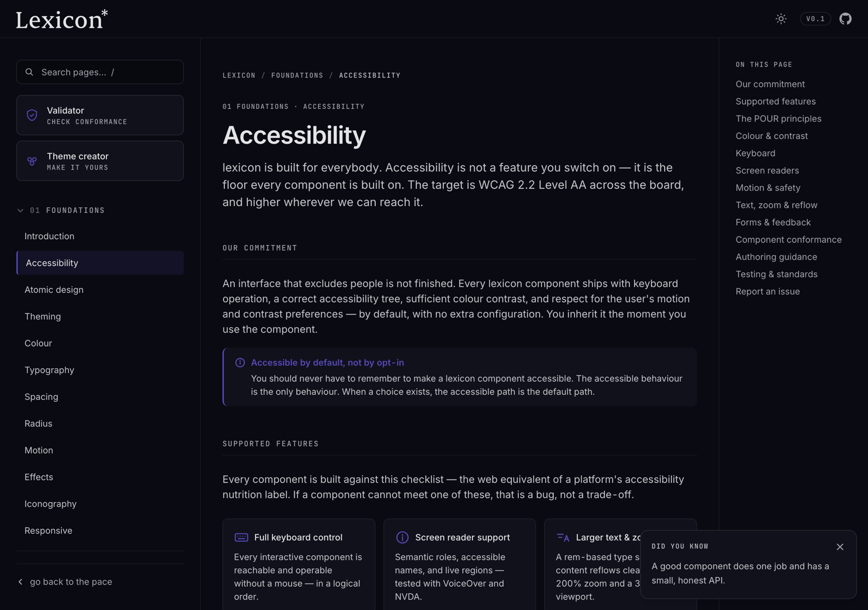Click the Lexicon logo
Screen dimensions: 868x610
point(62,20)
